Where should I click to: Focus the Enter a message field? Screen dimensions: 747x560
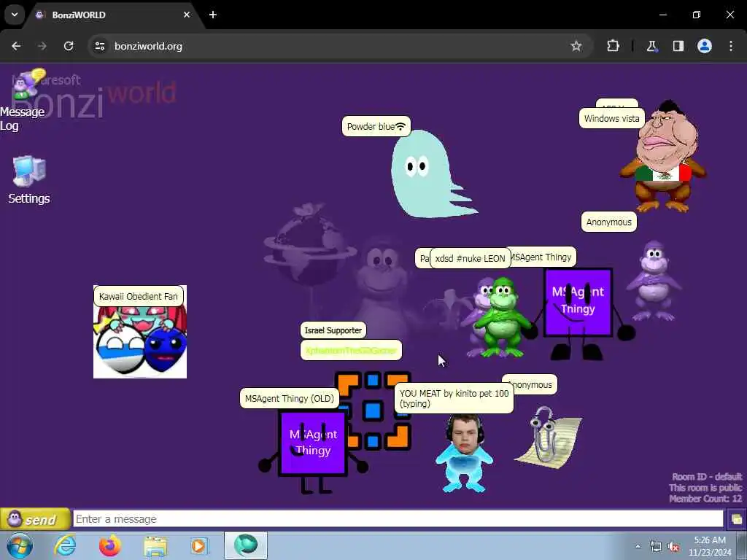point(398,519)
